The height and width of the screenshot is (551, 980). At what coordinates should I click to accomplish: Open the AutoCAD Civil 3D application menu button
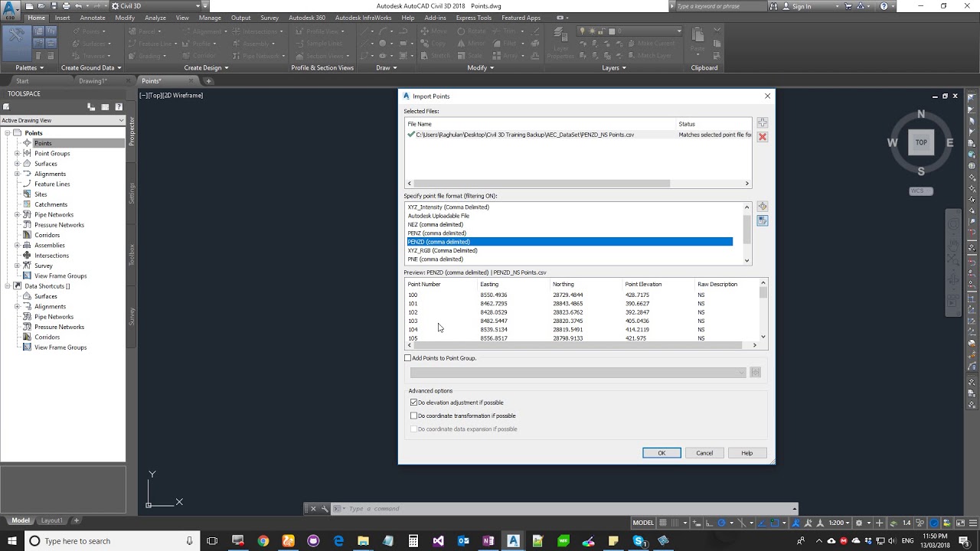click(10, 10)
